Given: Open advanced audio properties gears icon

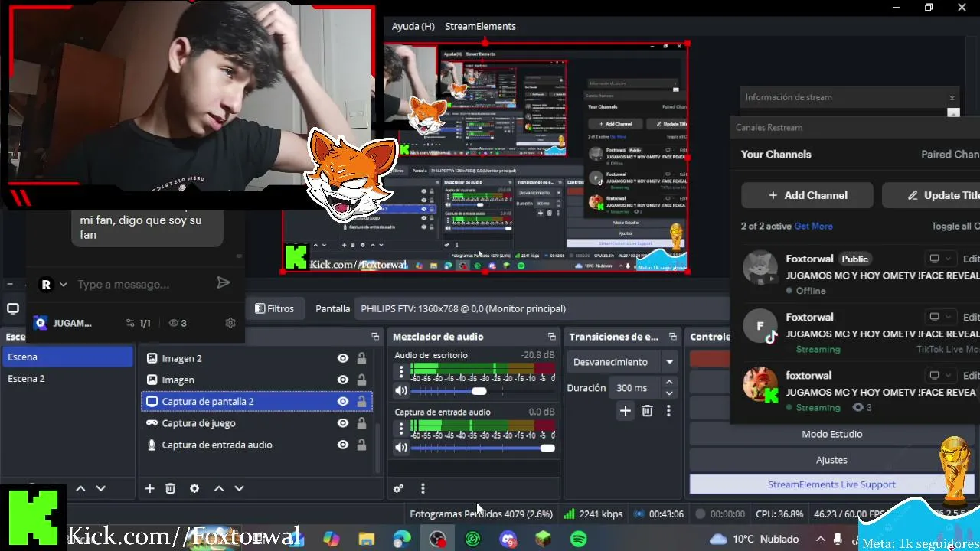Looking at the screenshot, I should click(398, 488).
